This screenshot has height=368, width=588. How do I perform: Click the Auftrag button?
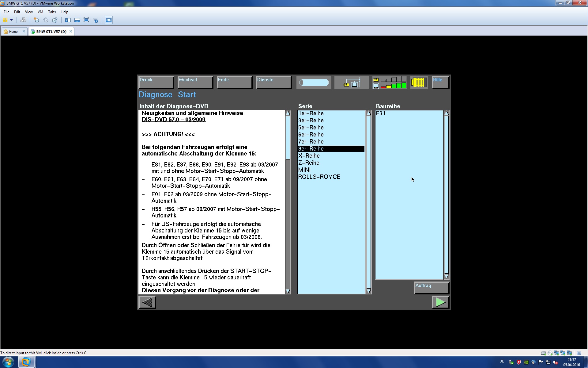tap(431, 288)
